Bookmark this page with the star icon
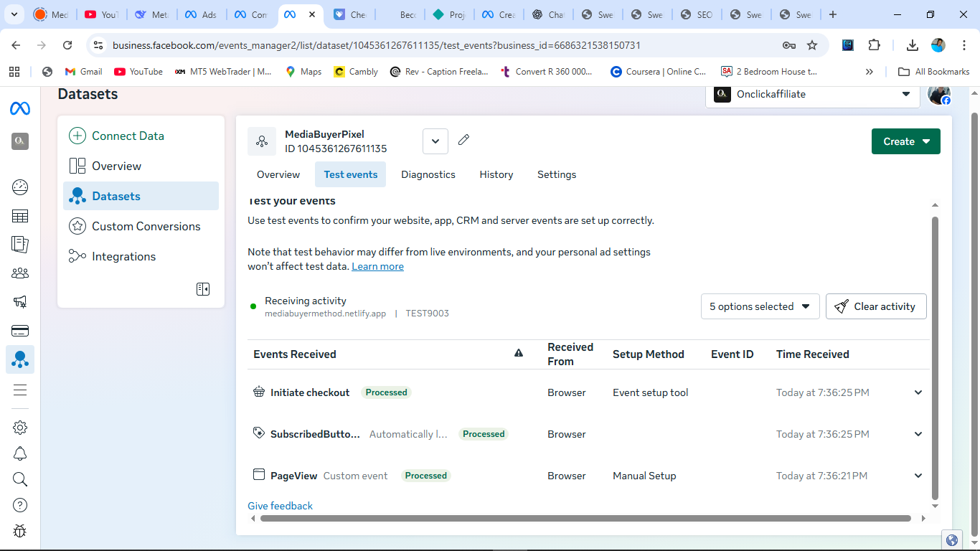980x551 pixels. [x=812, y=45]
